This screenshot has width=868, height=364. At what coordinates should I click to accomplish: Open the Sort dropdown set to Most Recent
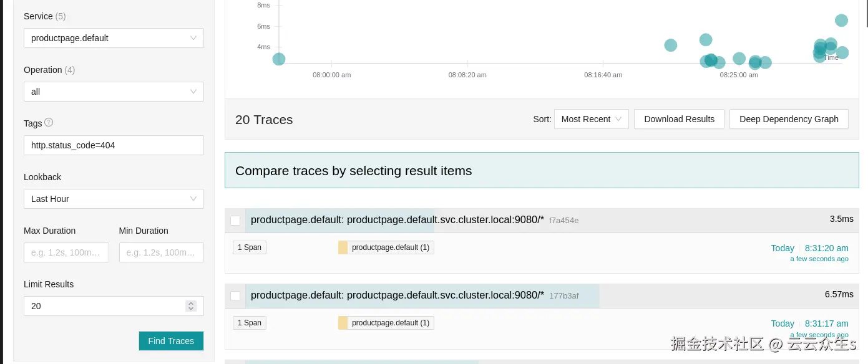pyautogui.click(x=591, y=119)
